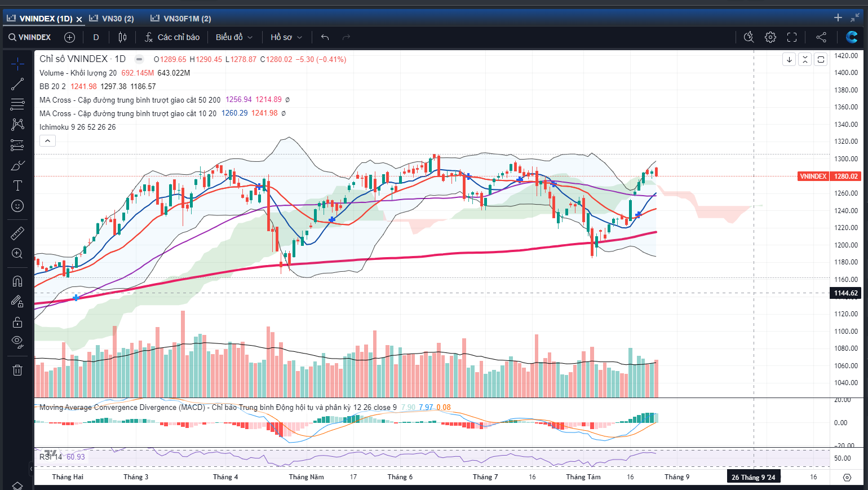Toggle magnet mode in left toolbar

coord(17,281)
